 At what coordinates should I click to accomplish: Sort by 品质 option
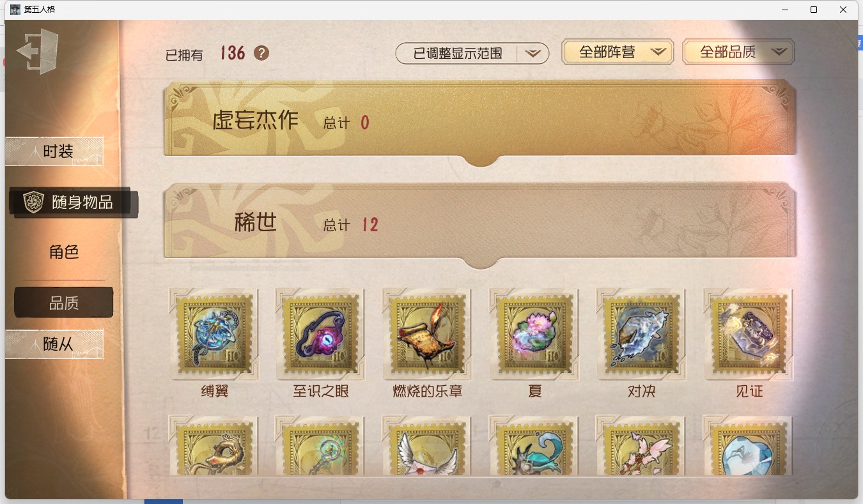tap(64, 303)
